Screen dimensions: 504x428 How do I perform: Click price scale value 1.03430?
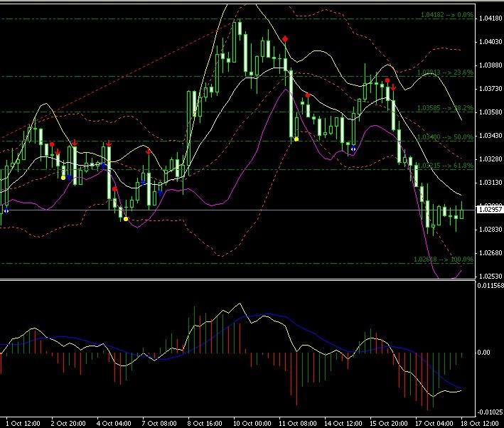pyautogui.click(x=490, y=136)
